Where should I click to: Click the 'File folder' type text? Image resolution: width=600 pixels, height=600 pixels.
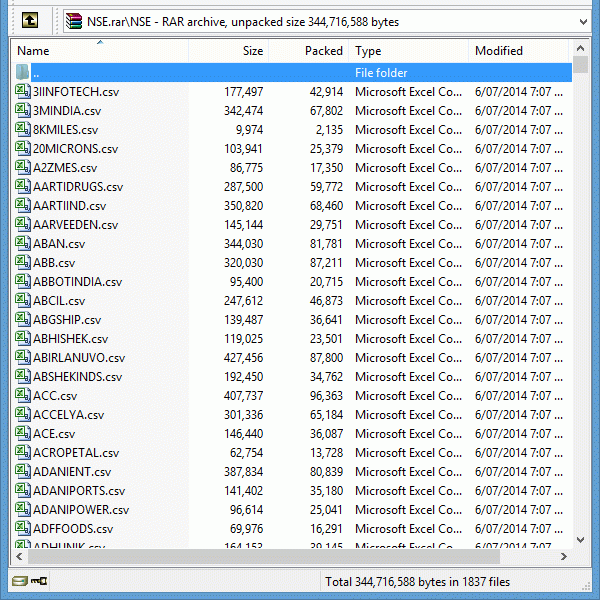click(x=381, y=73)
